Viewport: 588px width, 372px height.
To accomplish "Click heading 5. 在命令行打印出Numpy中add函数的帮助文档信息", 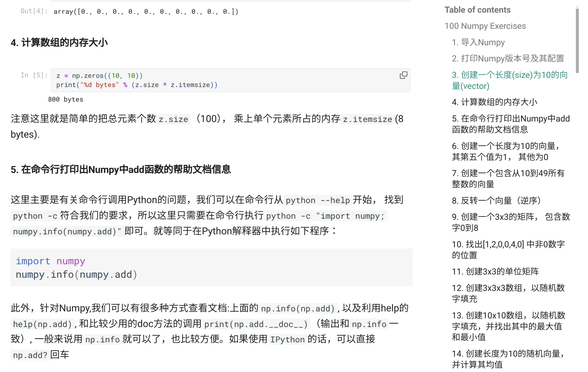I will coord(121,169).
